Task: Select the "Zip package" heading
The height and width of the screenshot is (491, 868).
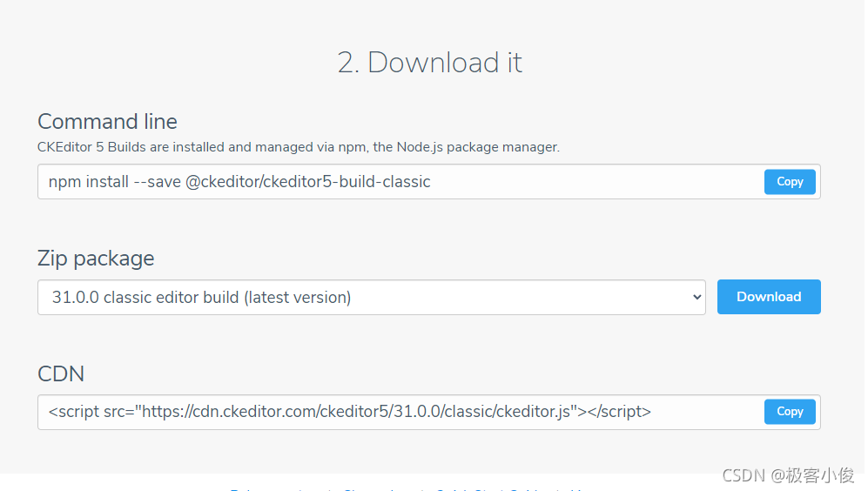Action: [x=96, y=259]
